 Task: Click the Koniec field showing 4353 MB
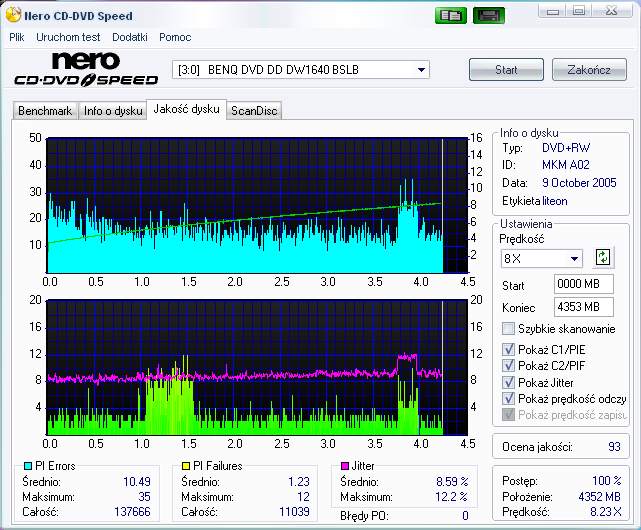coord(584,307)
